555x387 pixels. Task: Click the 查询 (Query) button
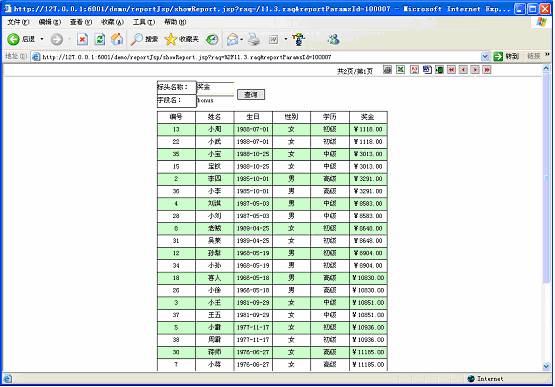pos(251,95)
